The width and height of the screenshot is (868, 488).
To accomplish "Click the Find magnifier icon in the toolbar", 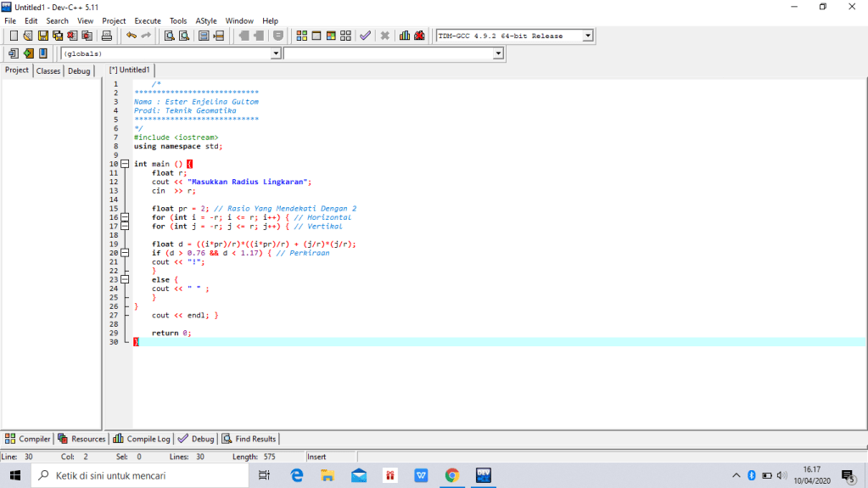I will click(169, 36).
